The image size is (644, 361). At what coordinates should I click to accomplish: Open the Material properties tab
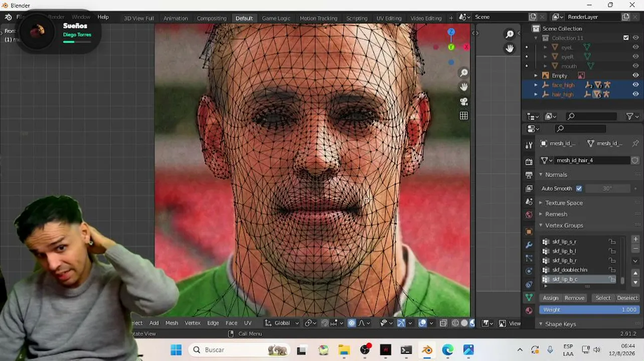[529, 311]
